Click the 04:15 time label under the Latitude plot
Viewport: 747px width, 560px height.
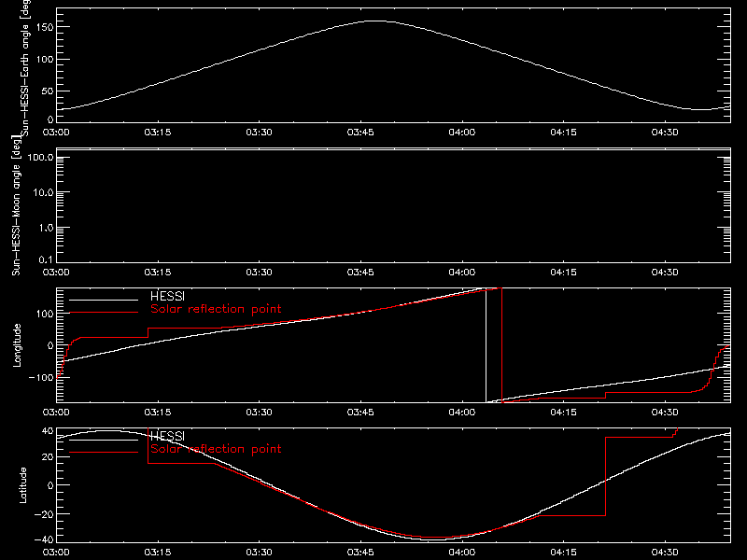pyautogui.click(x=563, y=552)
